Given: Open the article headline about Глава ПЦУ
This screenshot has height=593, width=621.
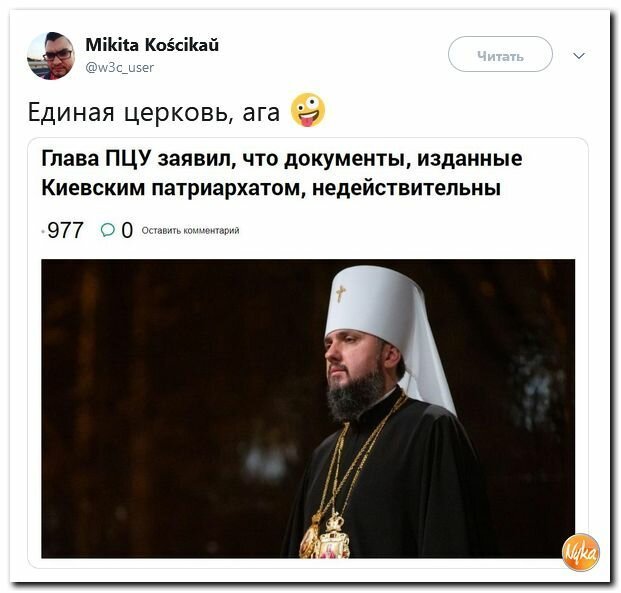Looking at the screenshot, I should point(282,173).
